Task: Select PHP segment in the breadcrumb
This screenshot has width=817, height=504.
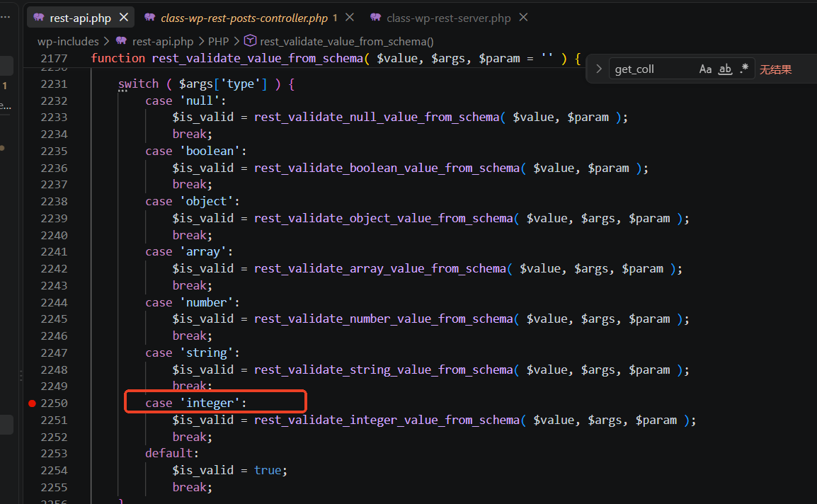Action: click(218, 41)
